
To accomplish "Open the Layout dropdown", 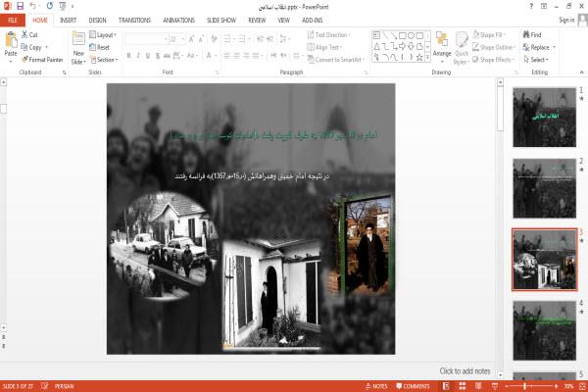I will pos(103,35).
